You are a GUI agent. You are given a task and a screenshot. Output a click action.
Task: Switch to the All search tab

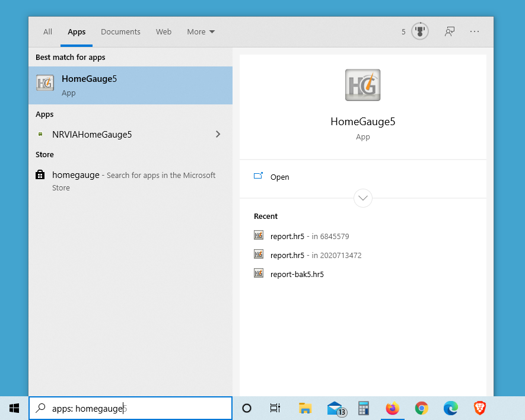coord(47,31)
